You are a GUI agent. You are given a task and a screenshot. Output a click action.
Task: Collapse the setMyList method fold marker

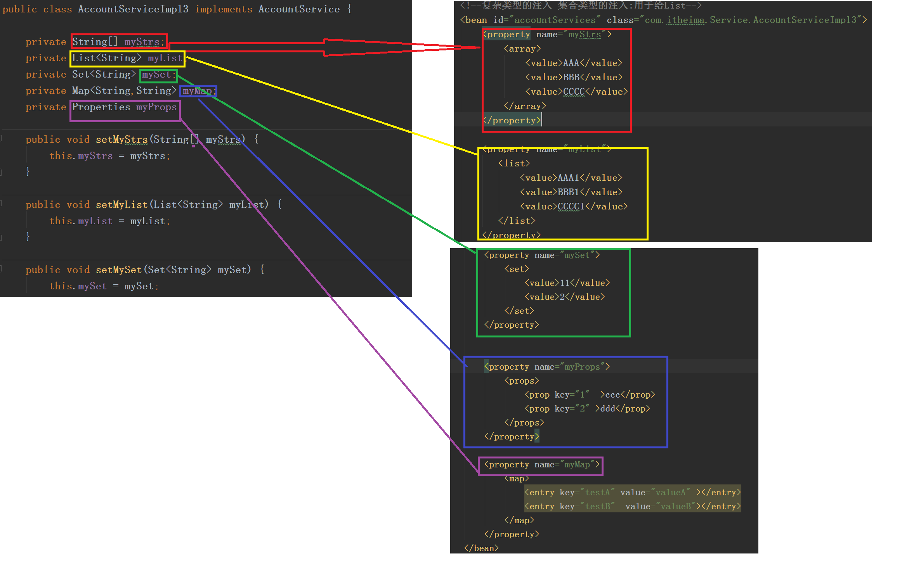click(x=1, y=204)
